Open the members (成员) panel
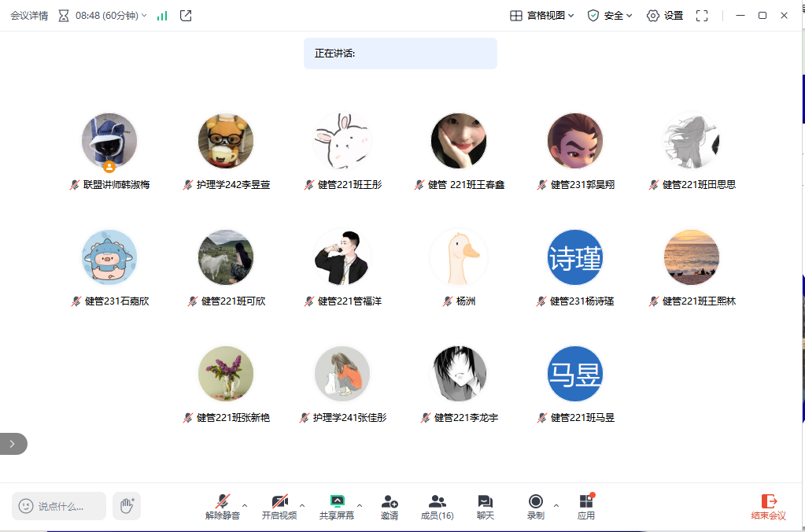 [x=437, y=506]
